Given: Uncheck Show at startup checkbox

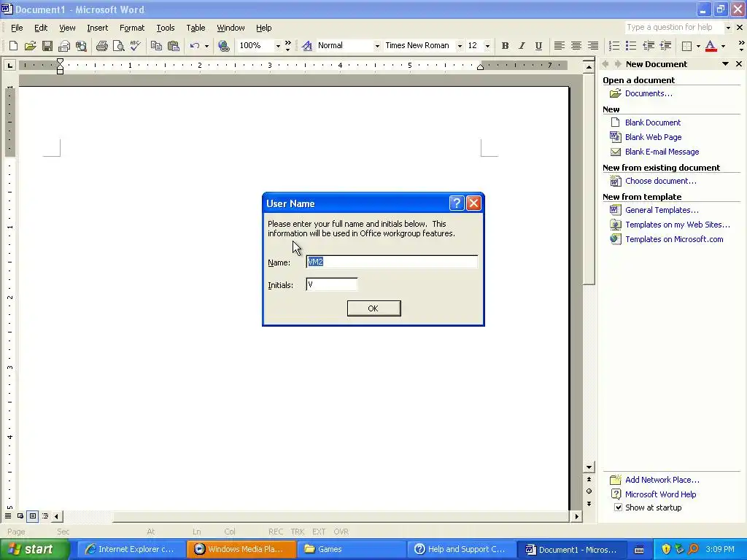Looking at the screenshot, I should 618,507.
